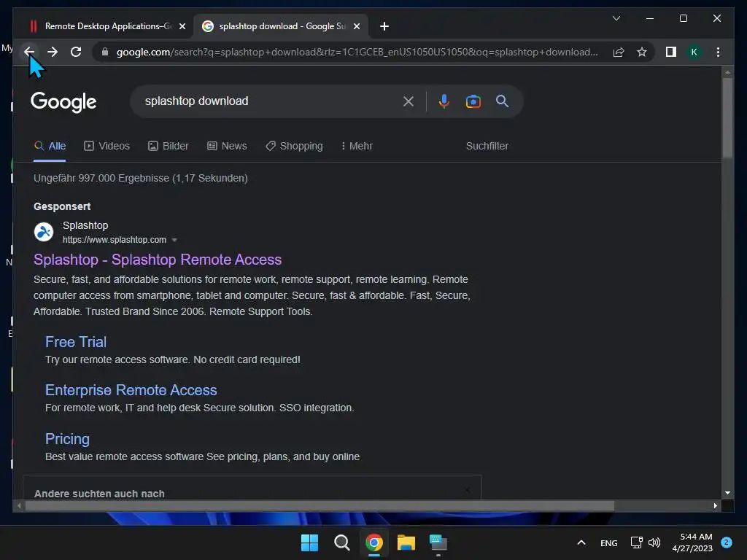The height and width of the screenshot is (560, 747).
Task: Open Enterprise Remote Access sitelink
Action: 131,391
